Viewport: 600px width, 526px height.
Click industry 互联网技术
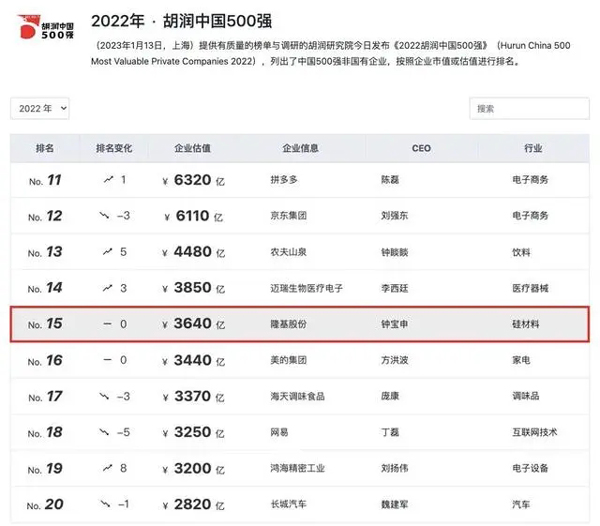pos(535,432)
